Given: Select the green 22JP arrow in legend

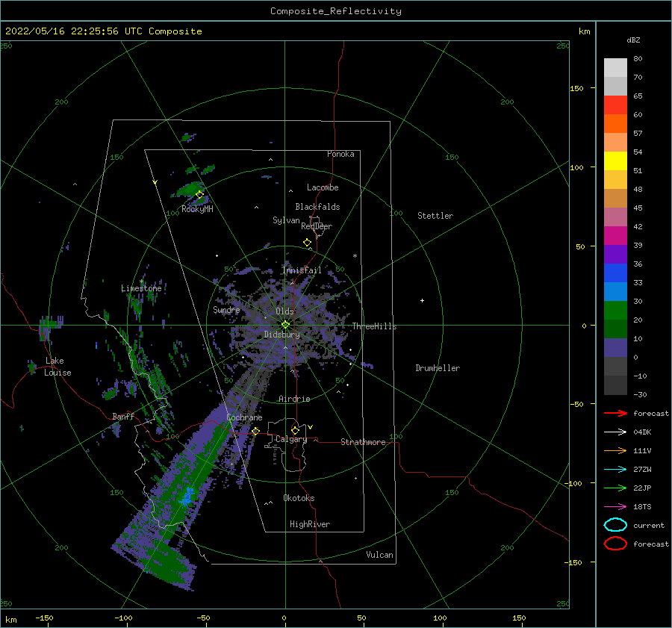Looking at the screenshot, I should 615,488.
